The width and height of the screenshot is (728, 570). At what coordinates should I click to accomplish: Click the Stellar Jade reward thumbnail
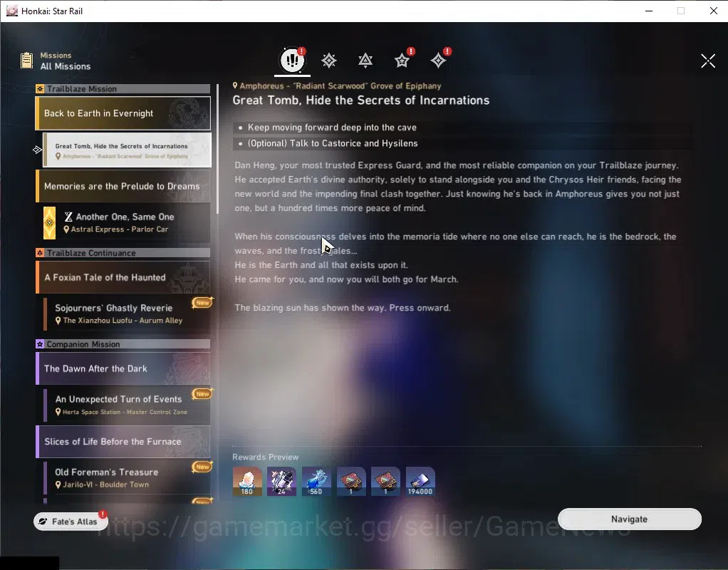247,481
